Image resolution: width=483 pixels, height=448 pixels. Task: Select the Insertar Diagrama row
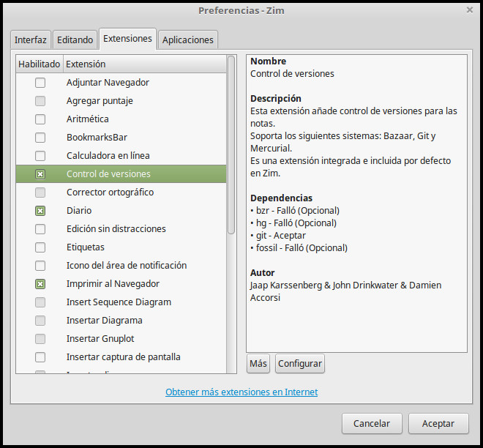(121, 321)
